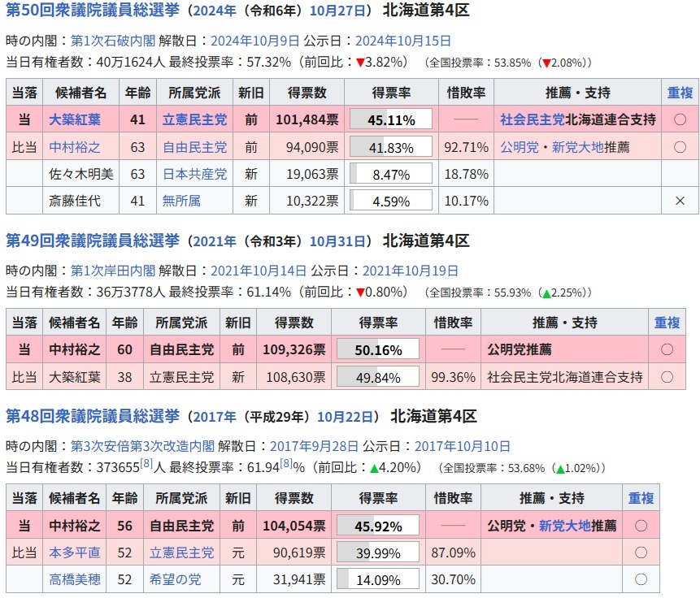Screen dimensions: 700x598
Task: Click the 第1次岸田内閣 cabinet link
Action: (113, 271)
